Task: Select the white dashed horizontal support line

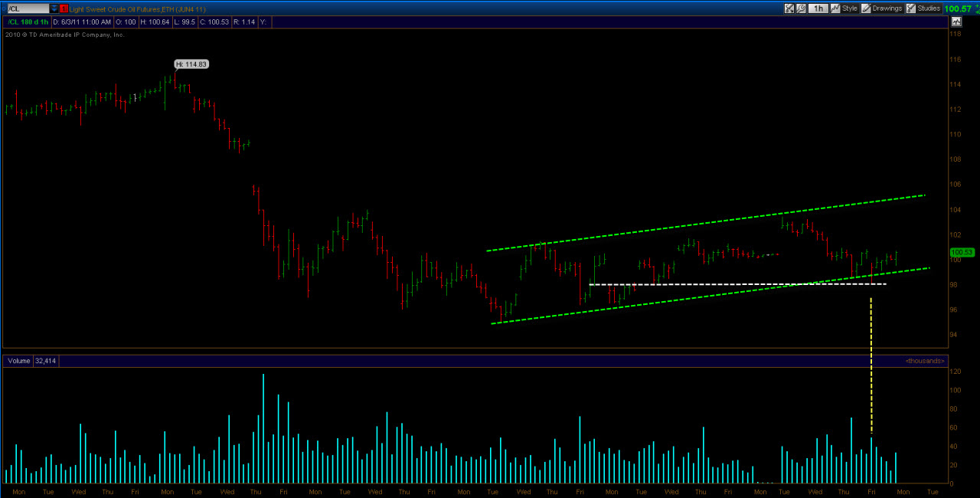Action: tap(737, 284)
